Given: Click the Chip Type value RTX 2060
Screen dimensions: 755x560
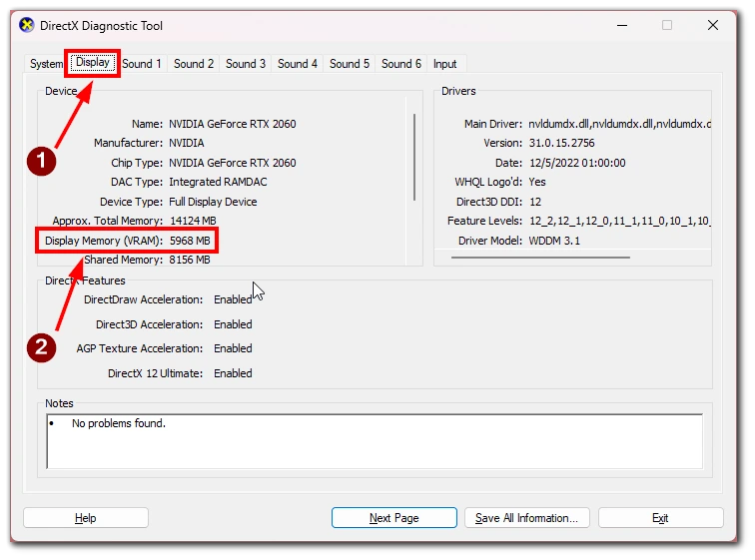Looking at the screenshot, I should 232,163.
